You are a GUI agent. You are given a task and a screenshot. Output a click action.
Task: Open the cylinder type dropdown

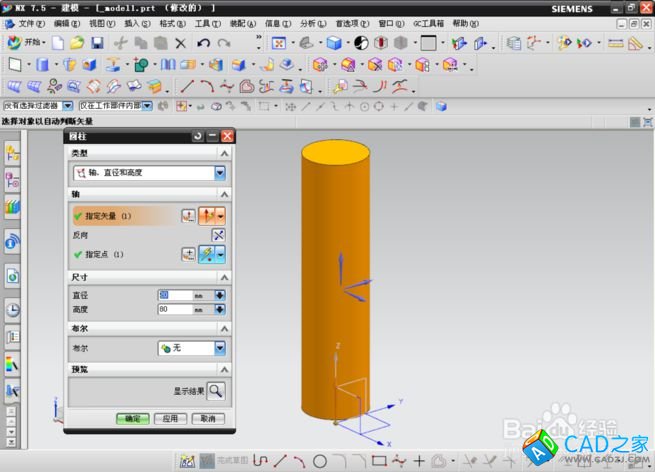click(220, 173)
